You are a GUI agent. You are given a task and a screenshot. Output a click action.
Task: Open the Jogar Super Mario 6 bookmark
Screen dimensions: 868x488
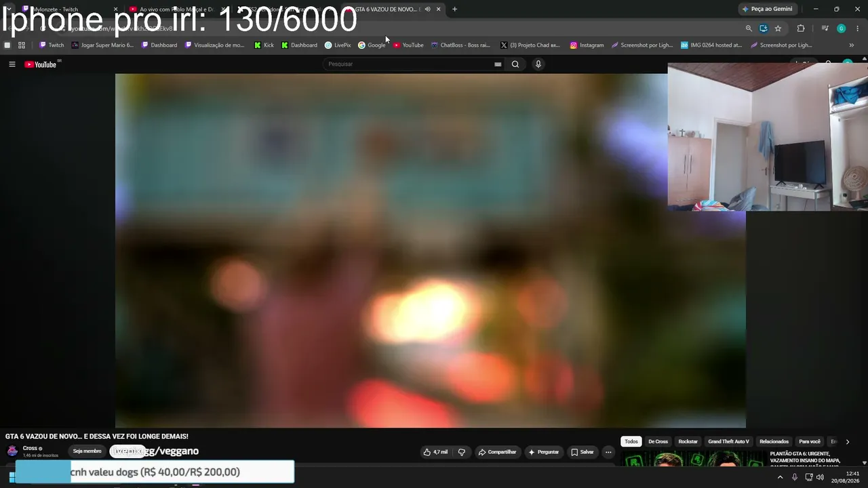(x=102, y=45)
